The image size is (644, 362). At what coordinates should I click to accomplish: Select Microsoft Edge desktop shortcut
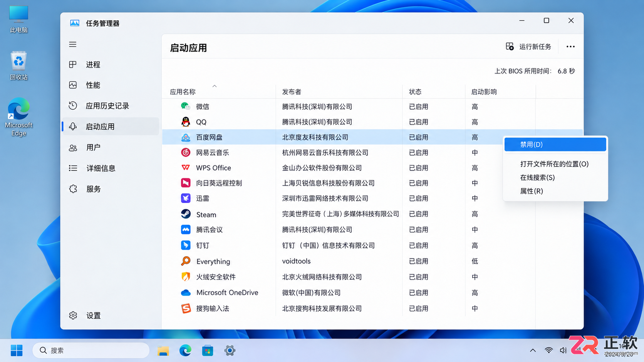coord(18,117)
